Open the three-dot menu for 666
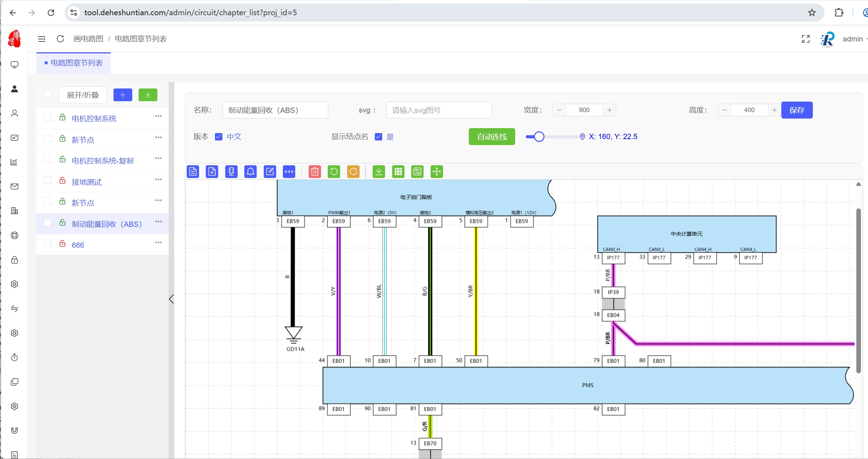Image resolution: width=868 pixels, height=459 pixels. pos(158,243)
